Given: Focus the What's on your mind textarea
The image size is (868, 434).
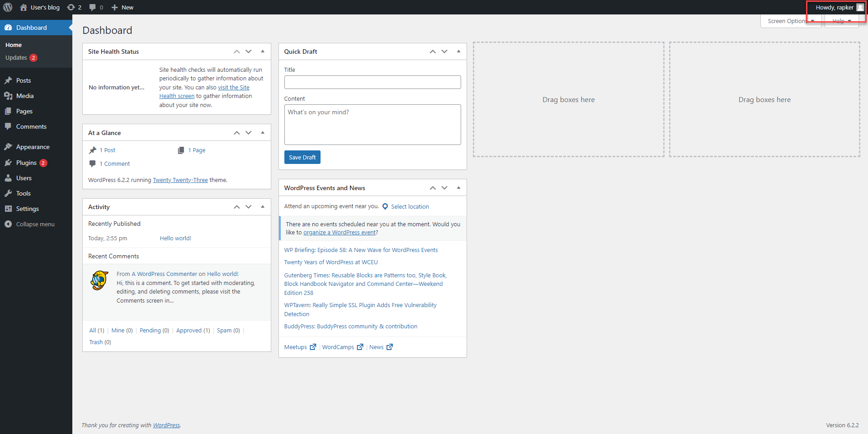Looking at the screenshot, I should (373, 125).
